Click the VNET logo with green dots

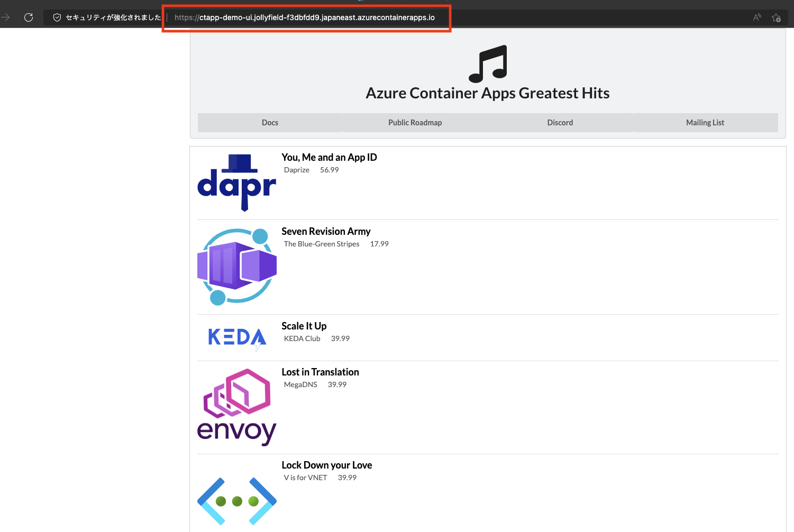[x=237, y=501]
